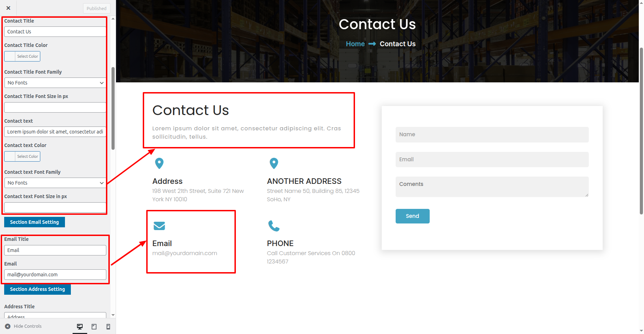Screen dimensions: 644x334
Task: Open the Section Address Setting tab
Action: click(38, 289)
